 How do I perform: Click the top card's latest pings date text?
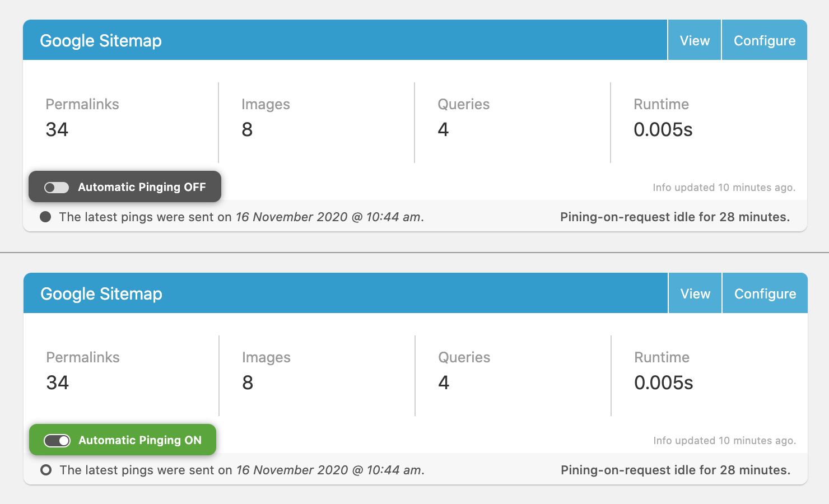(x=329, y=217)
